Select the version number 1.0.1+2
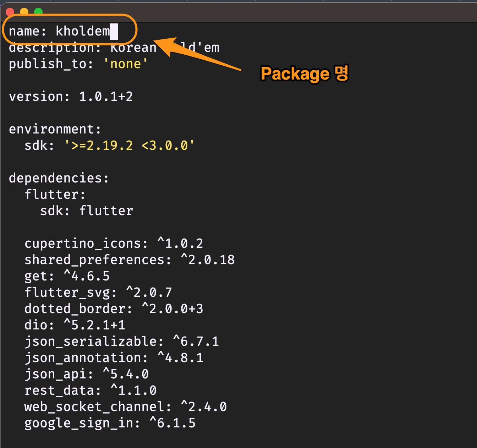The width and height of the screenshot is (477, 448). 106,97
